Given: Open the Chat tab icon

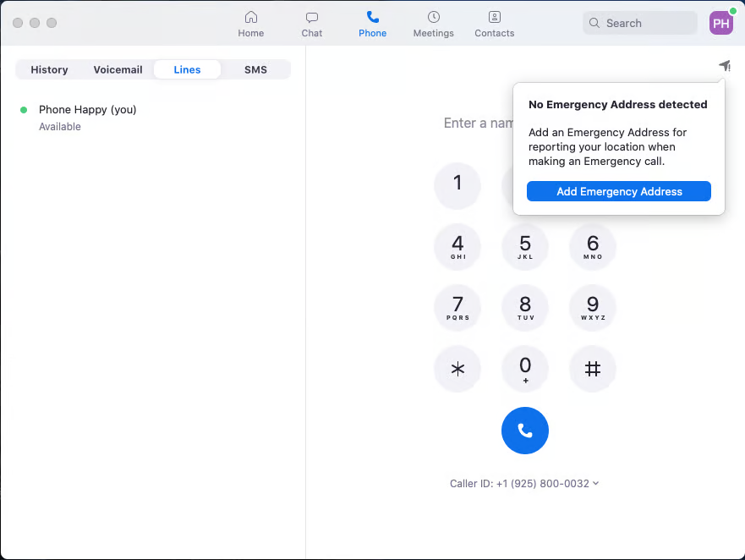Looking at the screenshot, I should click(x=312, y=18).
